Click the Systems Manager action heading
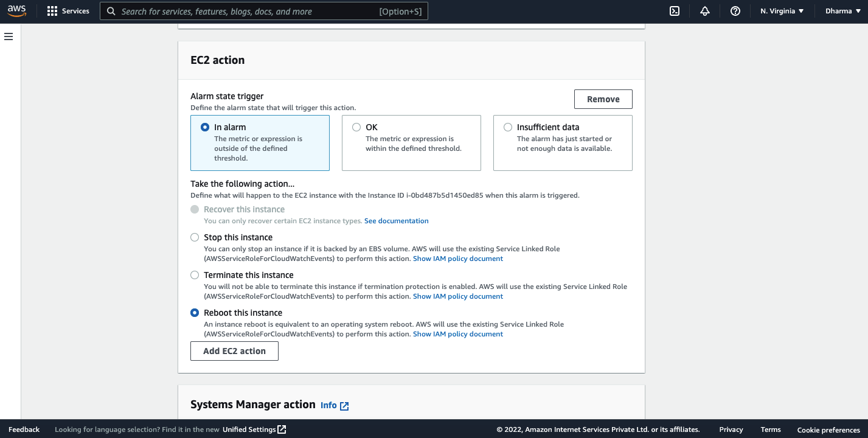Screen dimensions: 868x438 click(253, 405)
